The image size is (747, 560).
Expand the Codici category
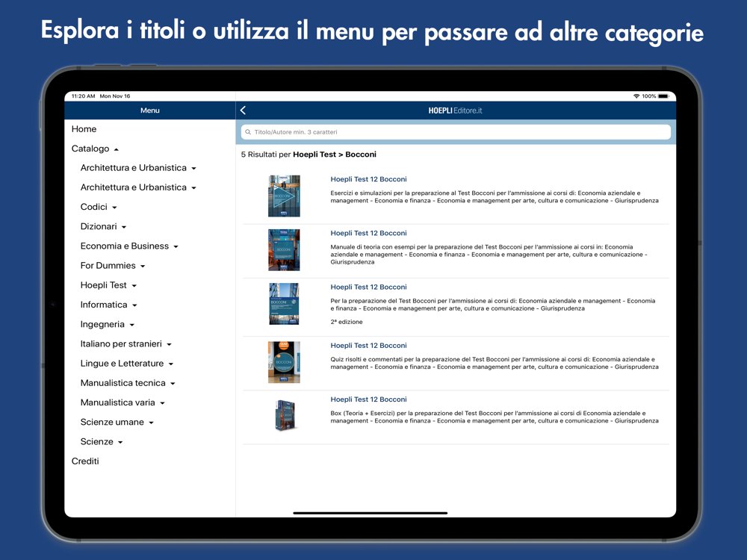[99, 207]
